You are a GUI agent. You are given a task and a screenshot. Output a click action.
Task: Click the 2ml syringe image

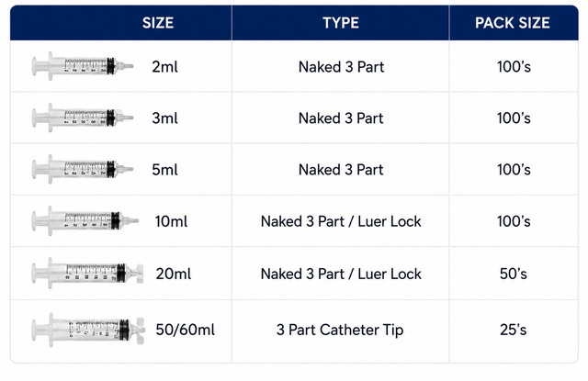83,66
